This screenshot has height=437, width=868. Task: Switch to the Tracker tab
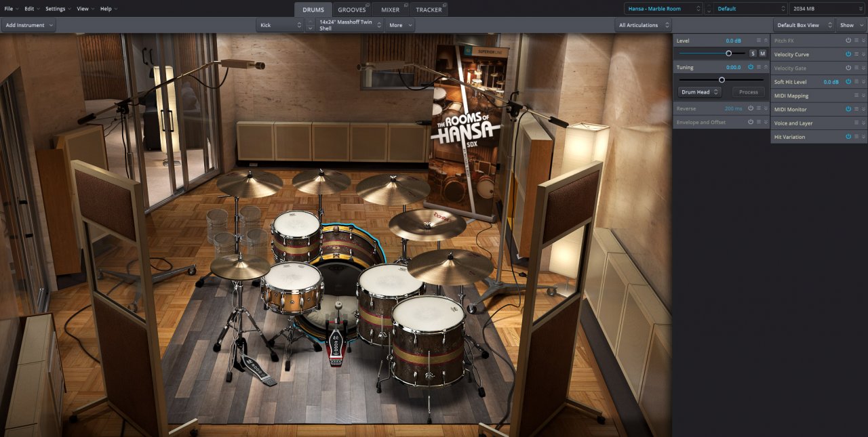[x=429, y=9]
